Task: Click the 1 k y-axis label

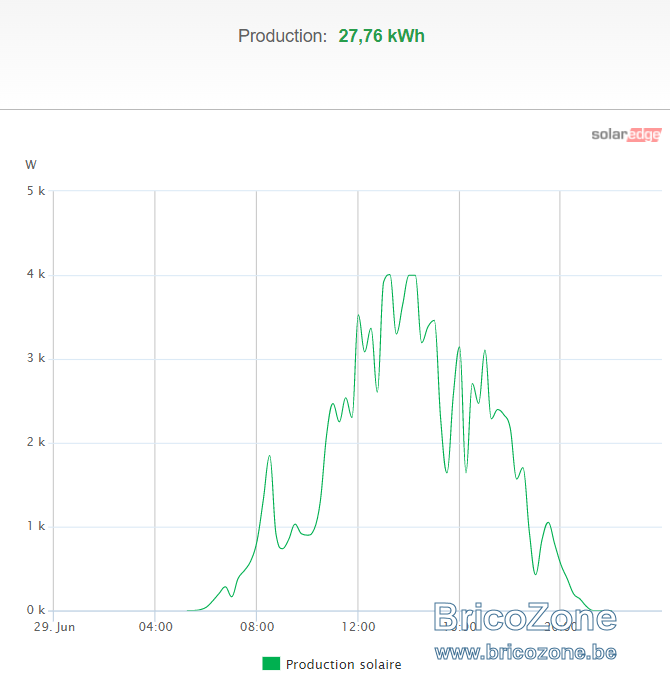Action: click(x=36, y=526)
